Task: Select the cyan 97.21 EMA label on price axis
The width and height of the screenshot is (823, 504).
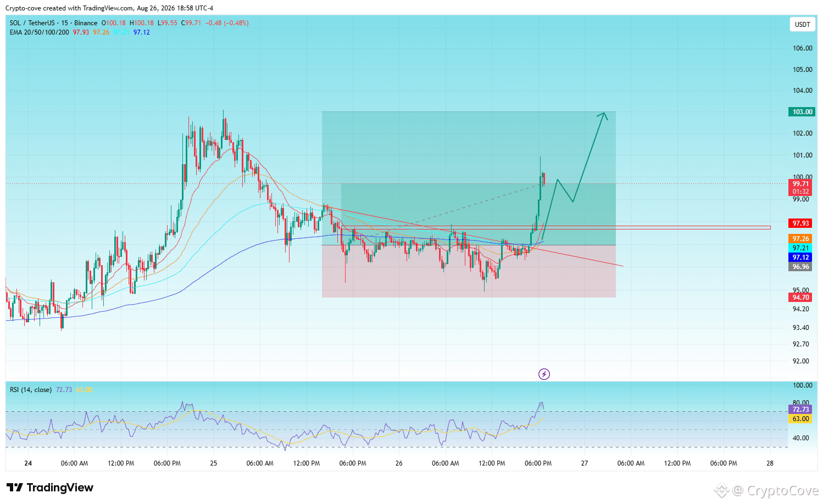Action: tap(800, 248)
